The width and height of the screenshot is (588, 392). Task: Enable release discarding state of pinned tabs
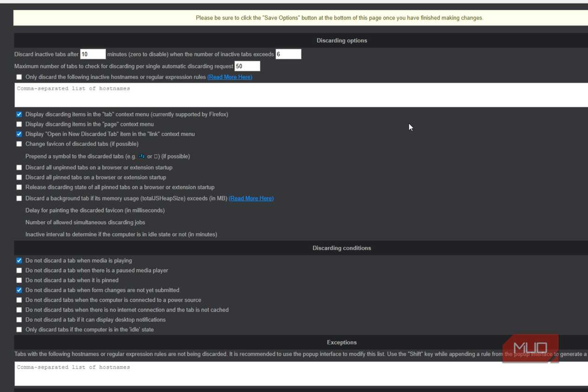pyautogui.click(x=19, y=187)
